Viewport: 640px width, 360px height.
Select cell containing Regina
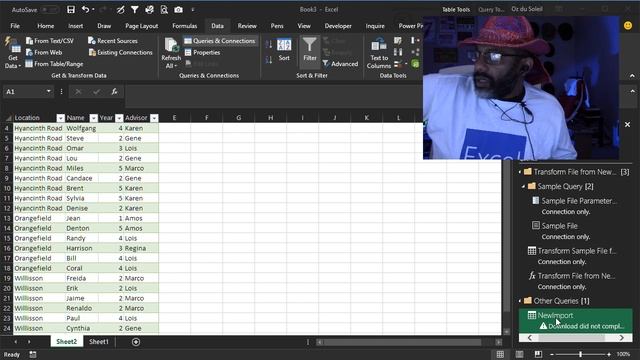(141, 248)
